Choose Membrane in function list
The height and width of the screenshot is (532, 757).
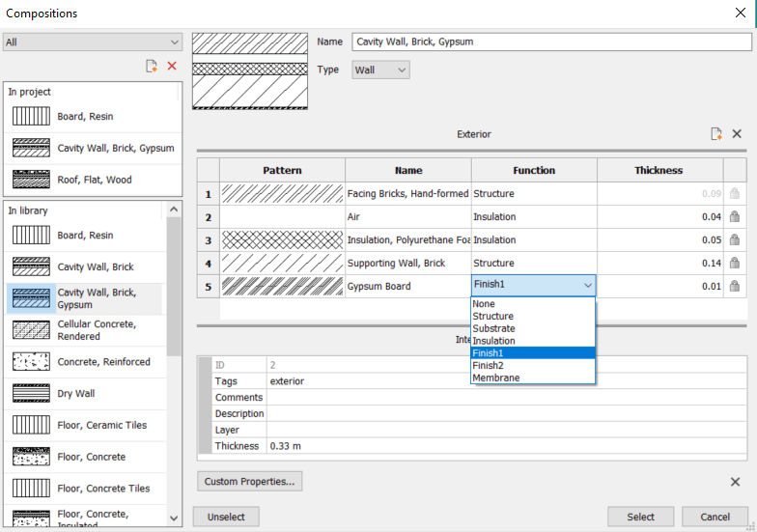(533, 378)
